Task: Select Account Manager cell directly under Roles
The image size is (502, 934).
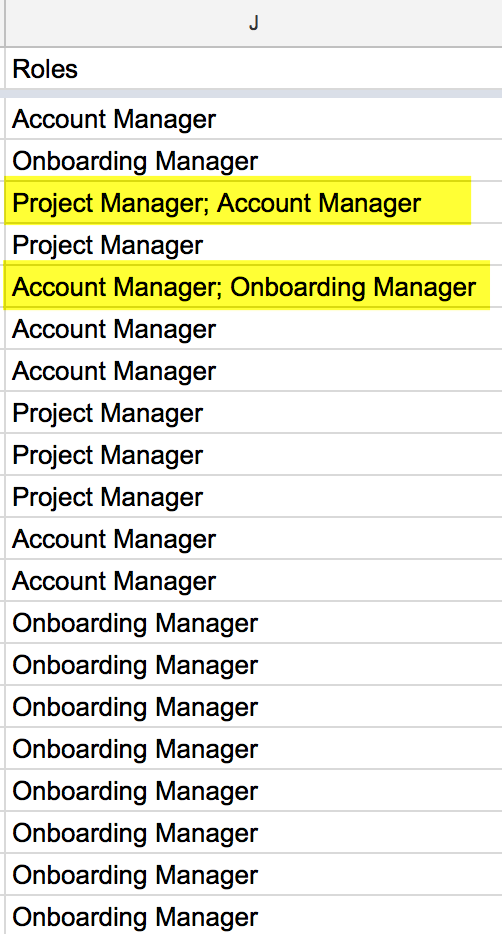Action: pos(254,119)
